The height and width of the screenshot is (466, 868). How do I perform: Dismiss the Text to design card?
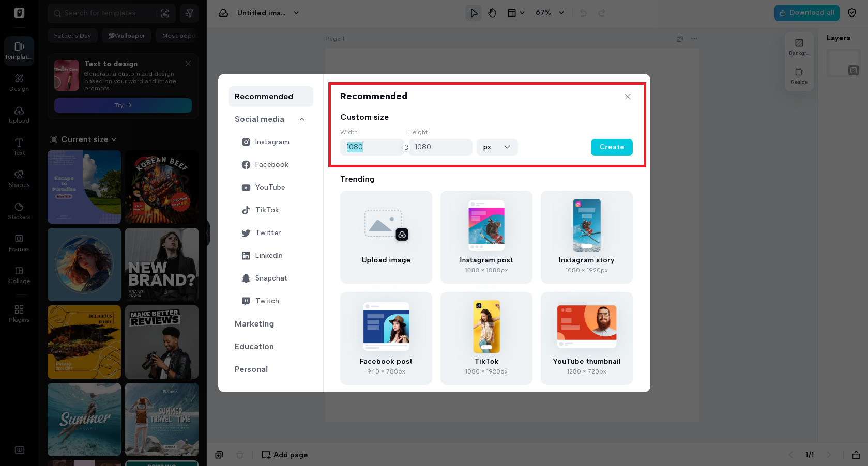[188, 64]
